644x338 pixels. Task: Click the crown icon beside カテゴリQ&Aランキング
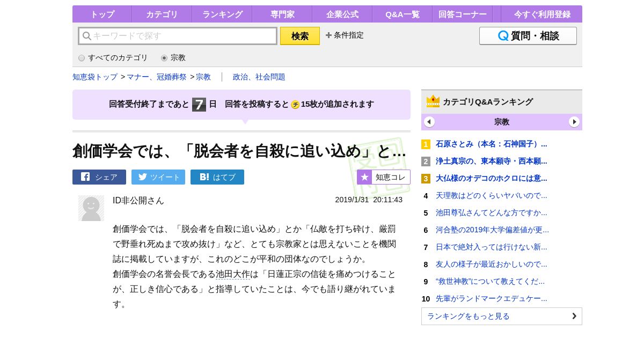pos(433,101)
